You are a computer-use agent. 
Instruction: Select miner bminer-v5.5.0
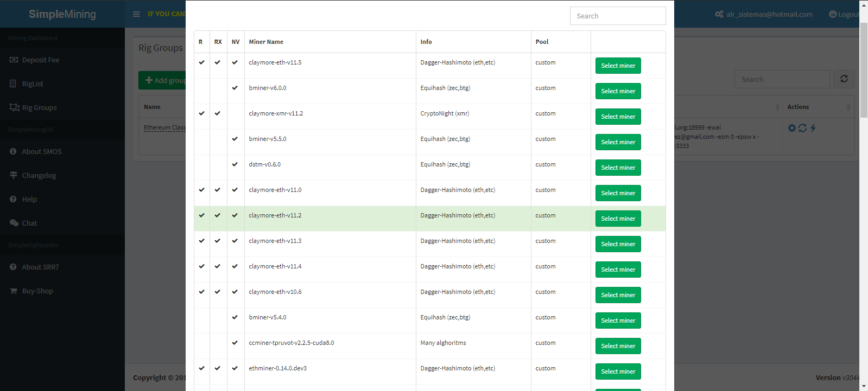point(618,142)
